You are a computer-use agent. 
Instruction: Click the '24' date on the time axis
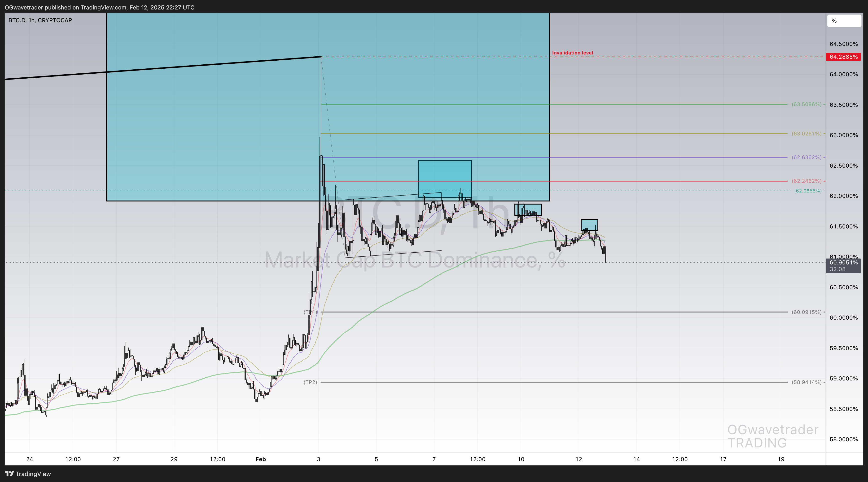[30, 459]
